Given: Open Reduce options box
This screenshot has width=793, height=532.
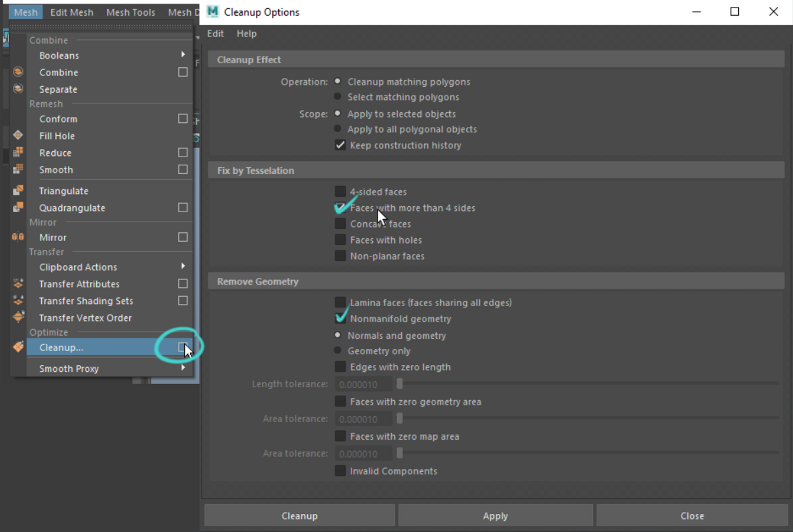Looking at the screenshot, I should coord(183,153).
